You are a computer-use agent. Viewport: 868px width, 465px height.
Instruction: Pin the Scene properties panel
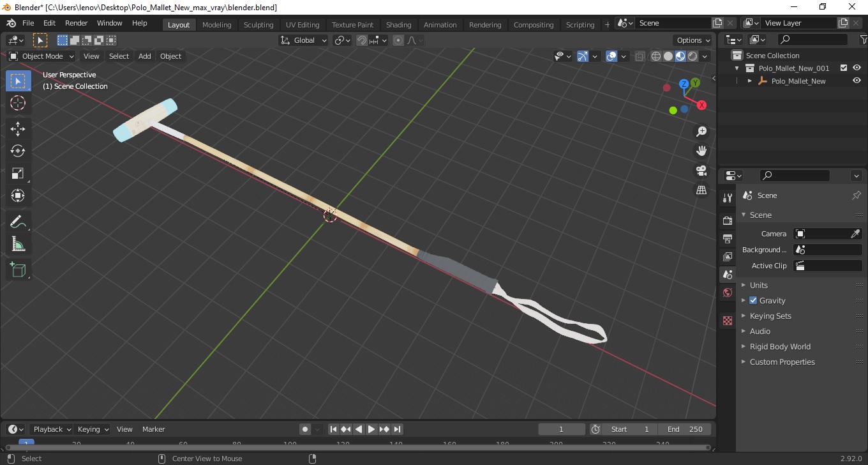[x=857, y=195]
